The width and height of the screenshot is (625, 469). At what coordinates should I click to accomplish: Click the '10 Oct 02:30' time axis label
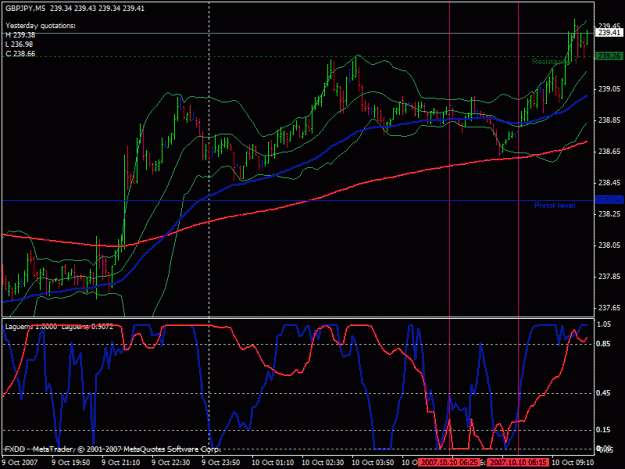coord(323,462)
